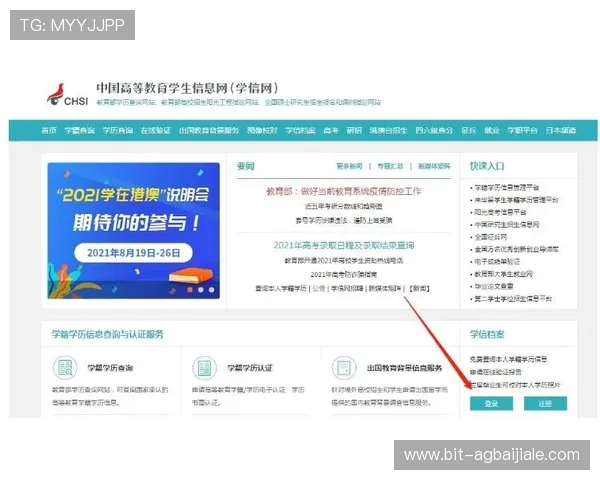Screen dimensions: 600x480
Task: Click 快速入口 panel heading
Action: click(x=487, y=166)
